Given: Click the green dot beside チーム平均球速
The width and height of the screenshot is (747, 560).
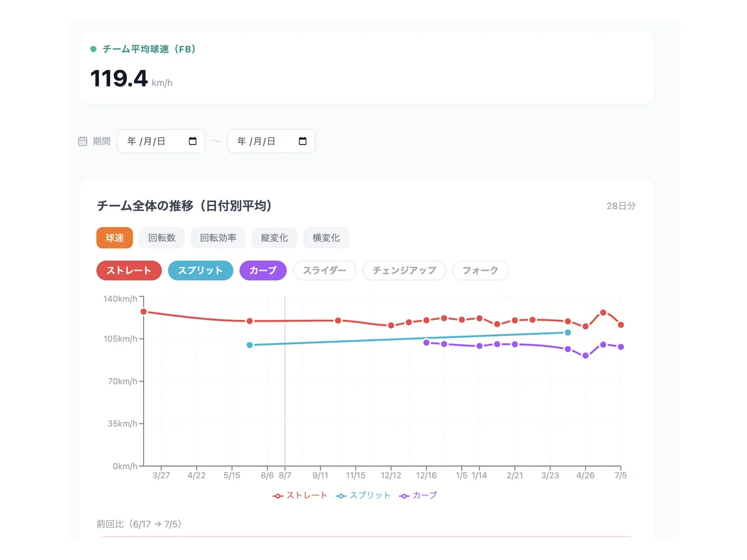Looking at the screenshot, I should [93, 49].
